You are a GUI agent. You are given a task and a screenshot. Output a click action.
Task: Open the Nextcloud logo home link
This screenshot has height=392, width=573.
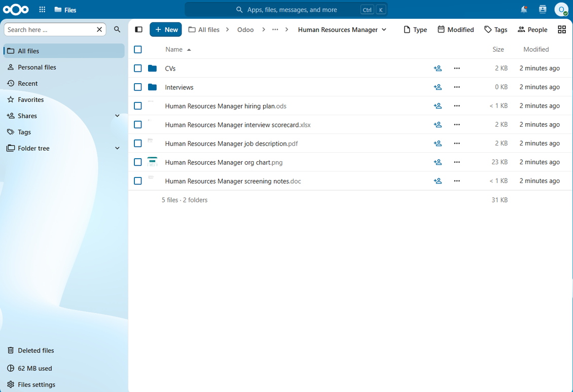[x=16, y=10]
